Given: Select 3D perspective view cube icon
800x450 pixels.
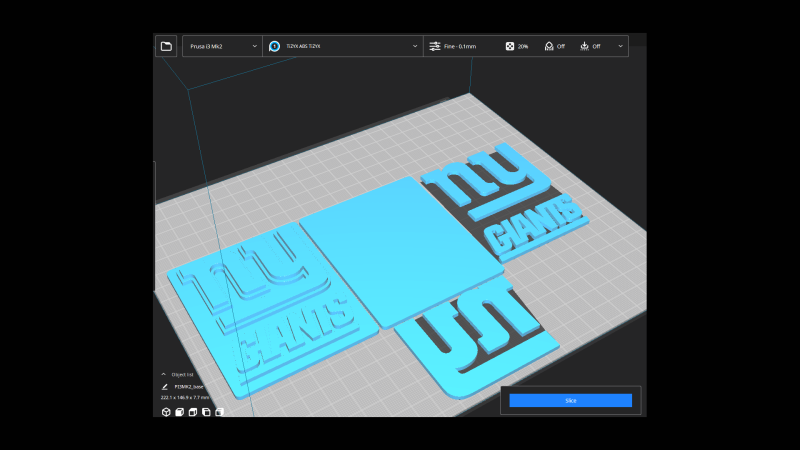Looking at the screenshot, I should [x=165, y=411].
